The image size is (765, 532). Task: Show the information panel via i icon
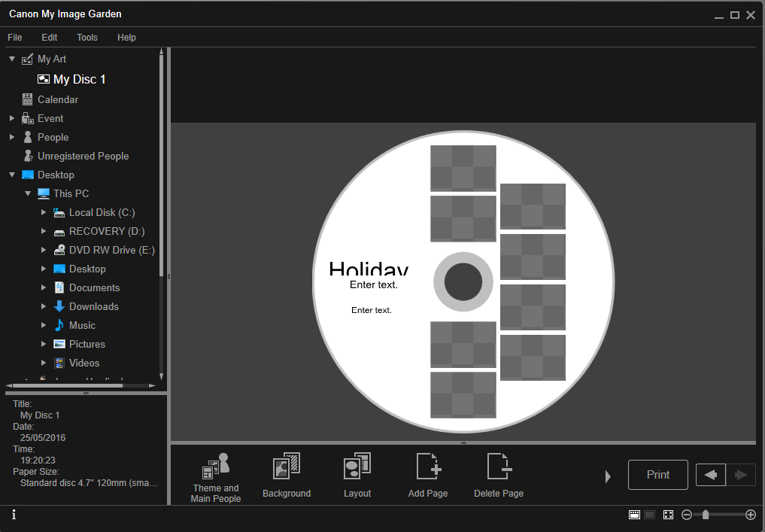14,515
